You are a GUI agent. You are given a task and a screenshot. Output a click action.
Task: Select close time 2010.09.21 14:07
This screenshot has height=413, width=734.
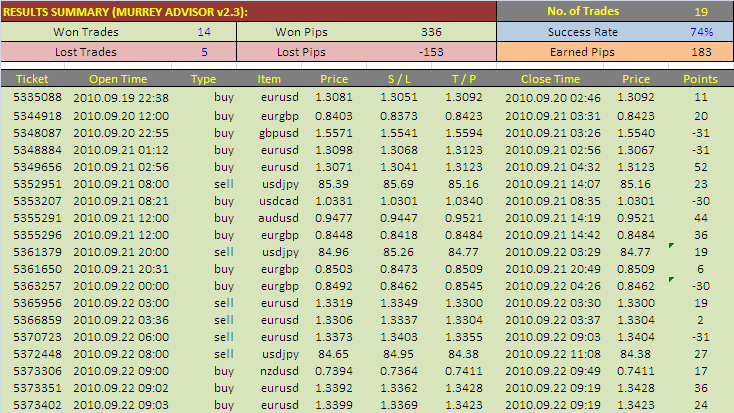(x=553, y=184)
